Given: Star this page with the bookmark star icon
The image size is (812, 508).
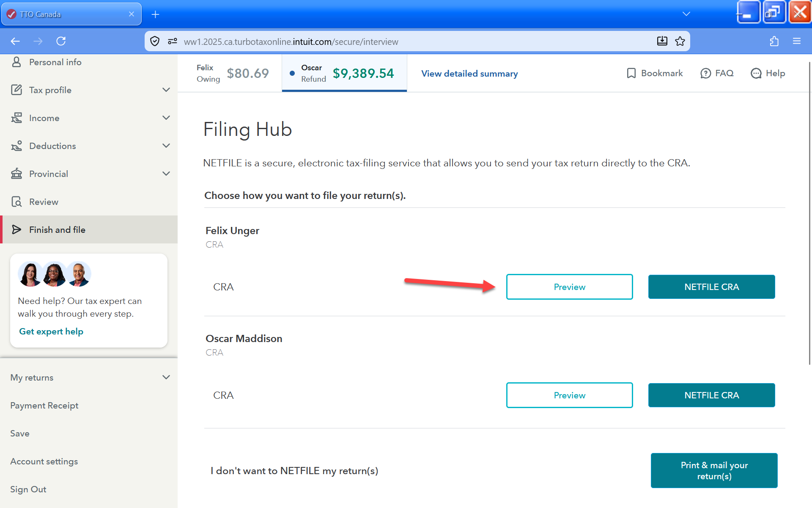Looking at the screenshot, I should coord(680,41).
